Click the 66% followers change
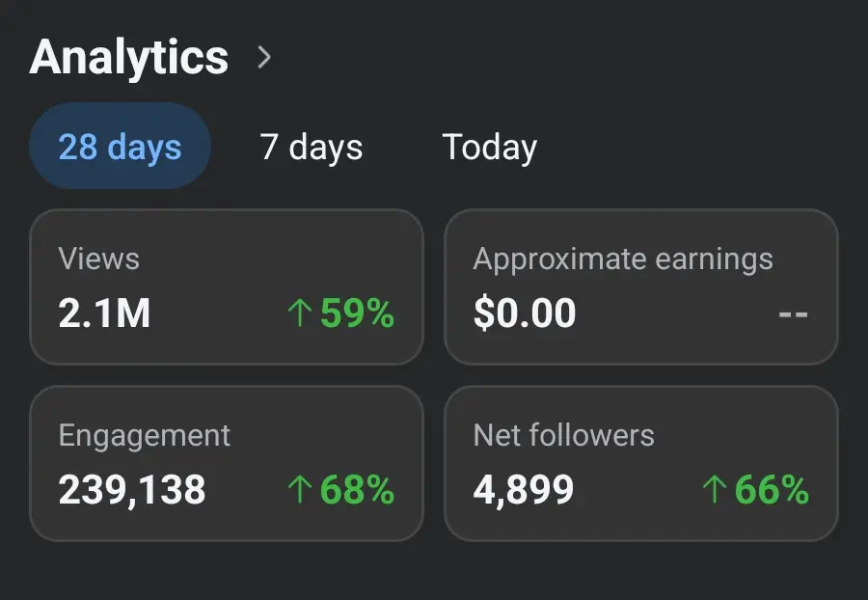Image resolution: width=868 pixels, height=600 pixels. (x=772, y=490)
